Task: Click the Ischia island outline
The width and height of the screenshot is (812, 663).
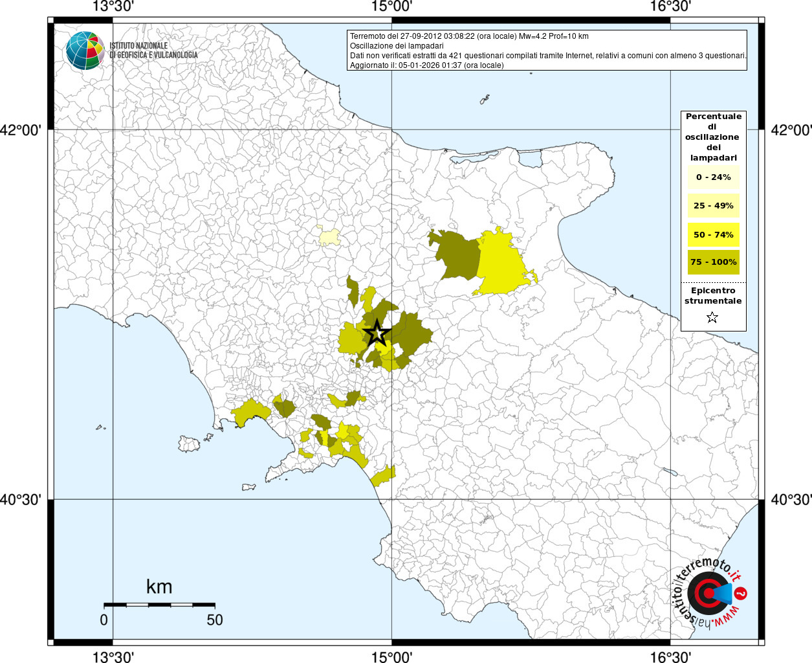Action: (x=190, y=444)
